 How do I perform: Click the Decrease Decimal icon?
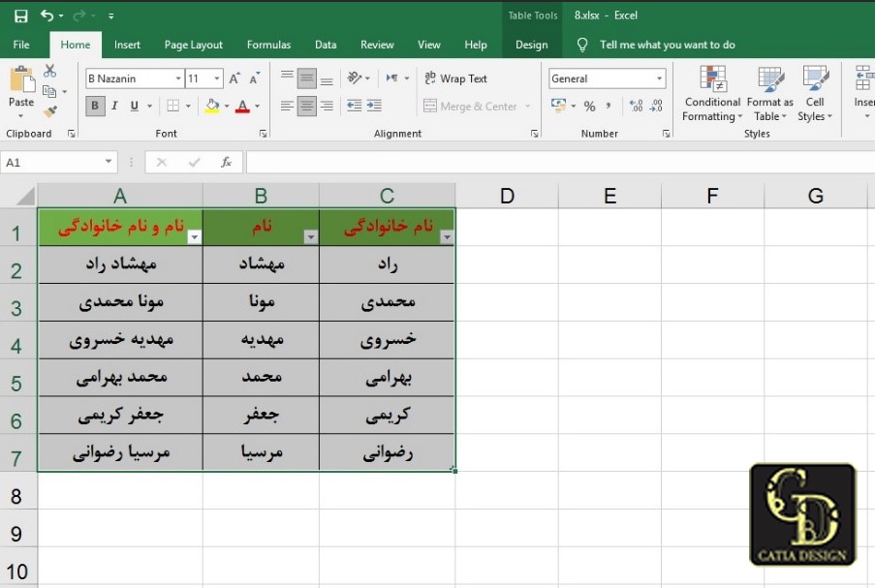[656, 106]
